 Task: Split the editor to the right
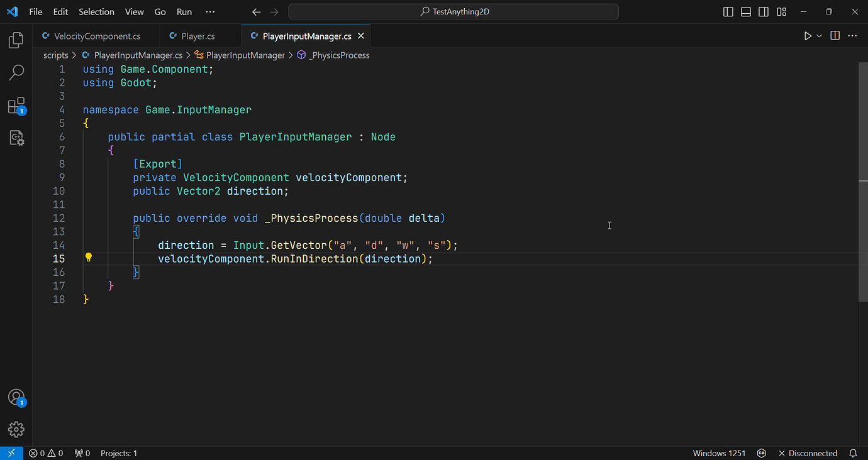coord(835,36)
